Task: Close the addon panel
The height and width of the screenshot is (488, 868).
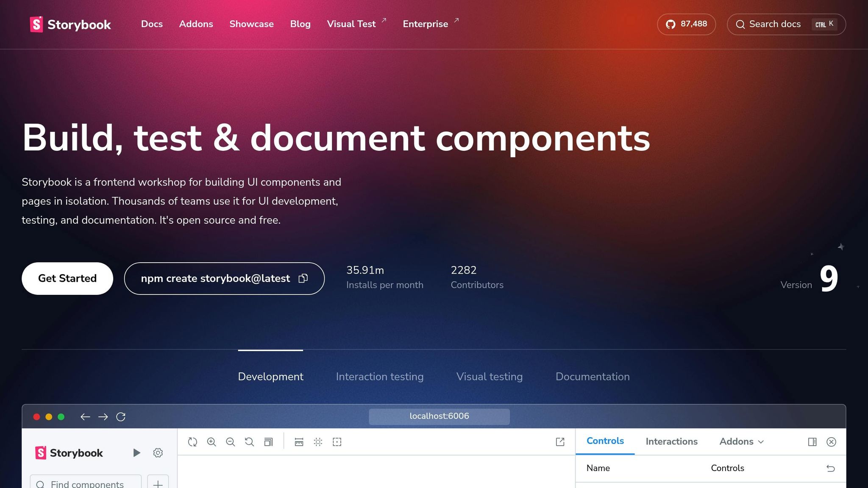Action: click(831, 442)
